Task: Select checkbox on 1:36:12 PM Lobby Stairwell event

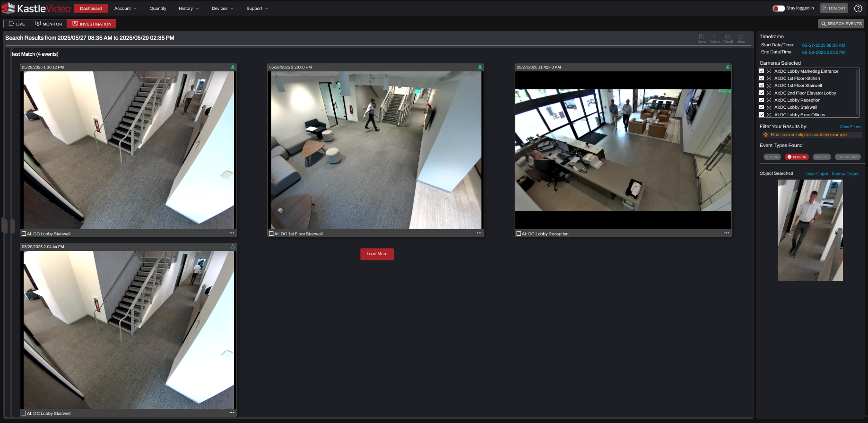Action: tap(24, 233)
